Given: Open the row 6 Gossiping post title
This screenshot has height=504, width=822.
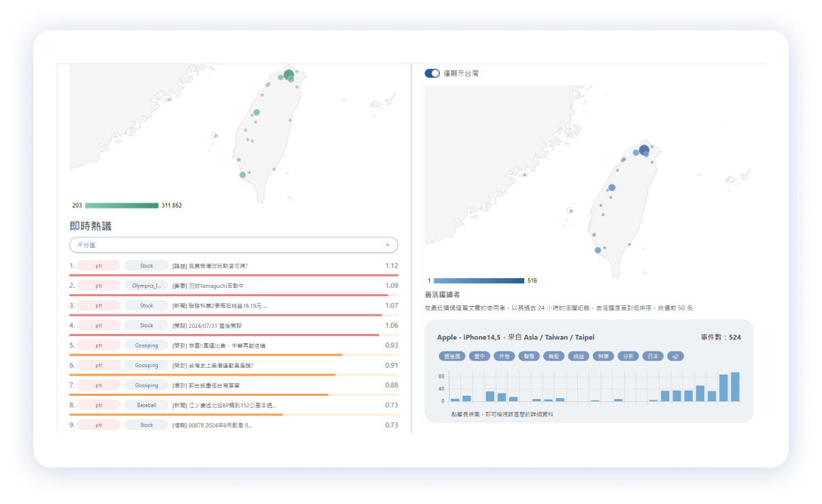Looking at the screenshot, I should coord(213,366).
